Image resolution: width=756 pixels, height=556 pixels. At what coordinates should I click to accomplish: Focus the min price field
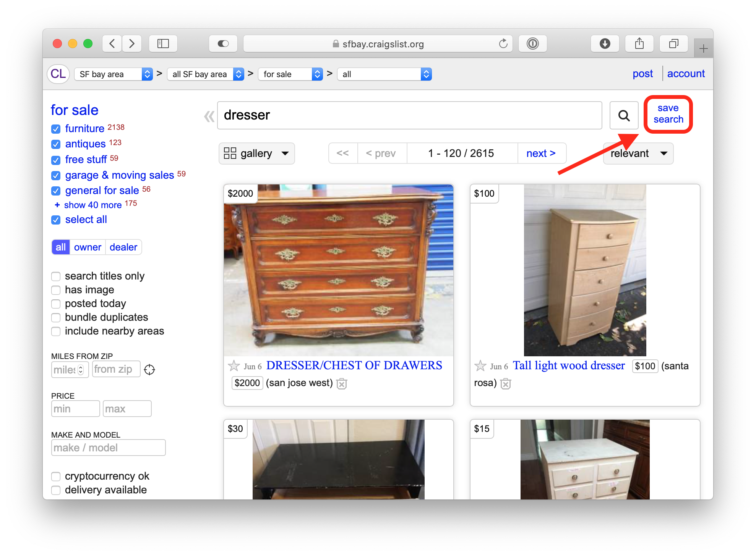tap(75, 409)
